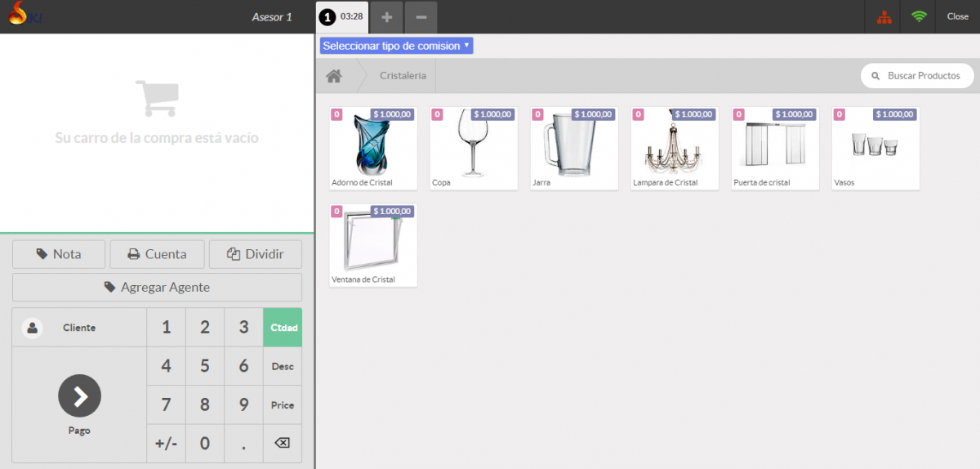Select the Cristaleria category breadcrumb
Screen dimensions: 980x469
403,76
